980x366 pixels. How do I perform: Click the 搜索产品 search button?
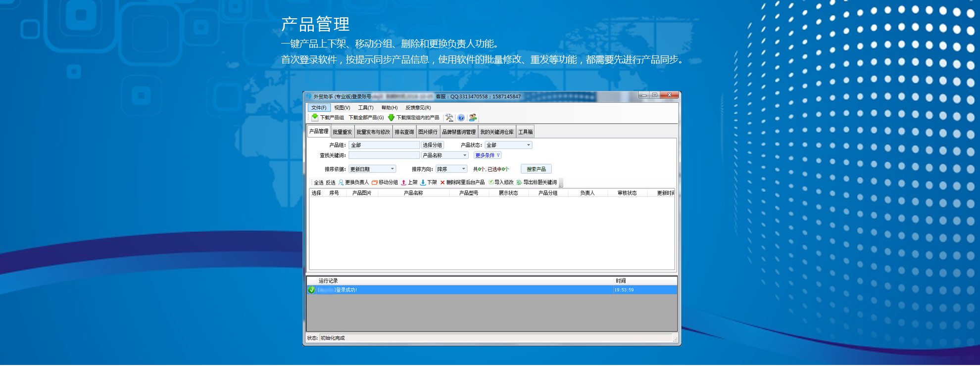pos(536,169)
